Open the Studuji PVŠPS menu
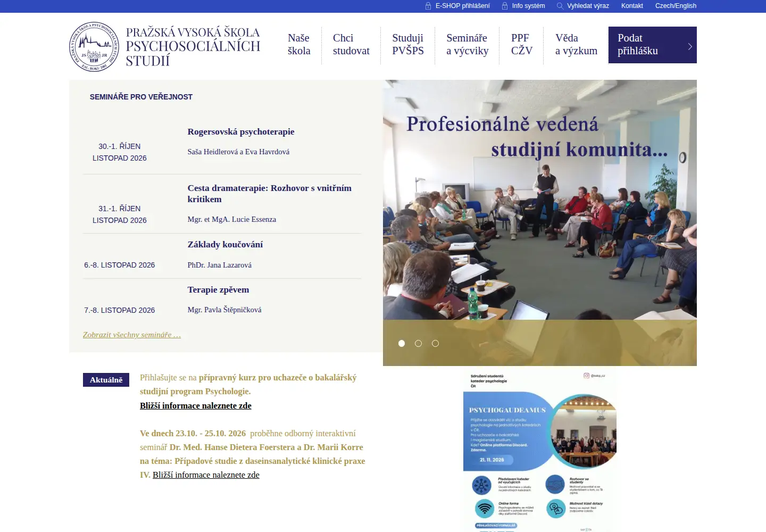Viewport: 766px width, 532px height. point(408,45)
